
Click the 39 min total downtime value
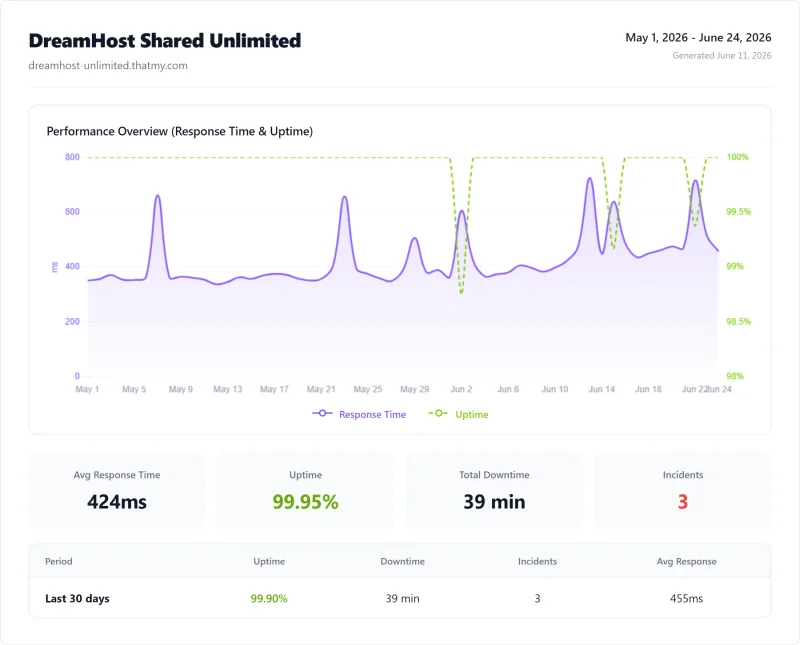pos(494,502)
